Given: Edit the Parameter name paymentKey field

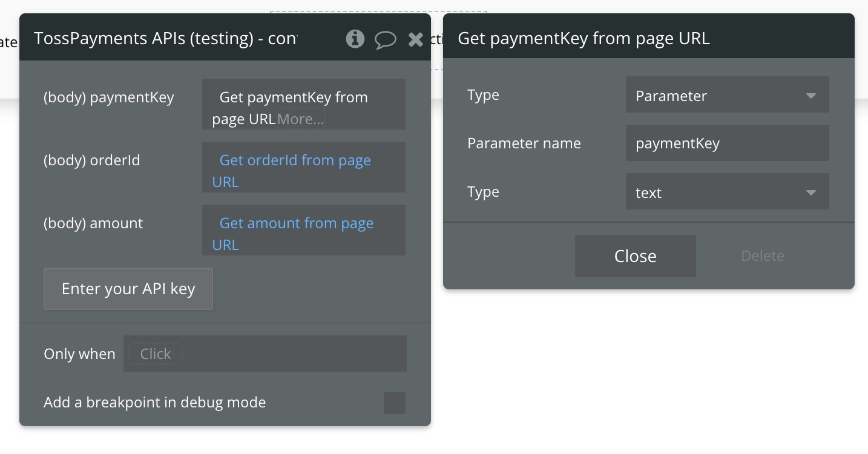Looking at the screenshot, I should pyautogui.click(x=726, y=143).
